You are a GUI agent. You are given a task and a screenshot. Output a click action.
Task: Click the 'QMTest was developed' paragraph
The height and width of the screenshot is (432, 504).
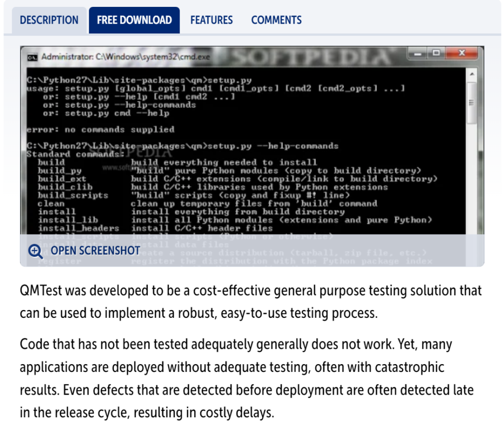coord(251,301)
